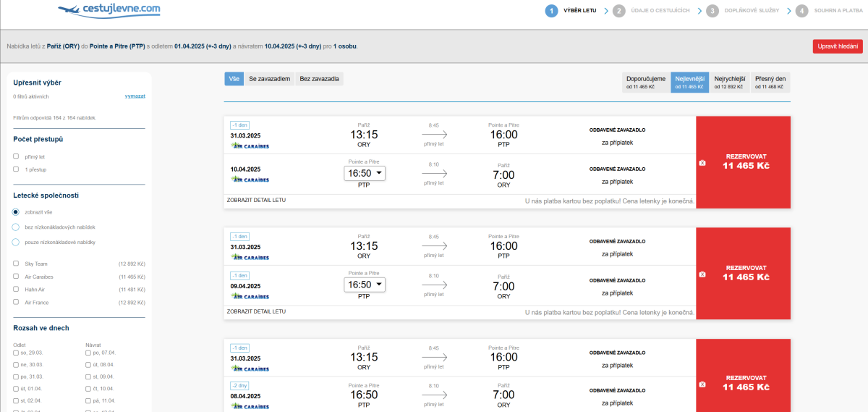Screen dimensions: 868x412
Task: Click the cestujlevne.com airplane logo
Action: pos(109,10)
